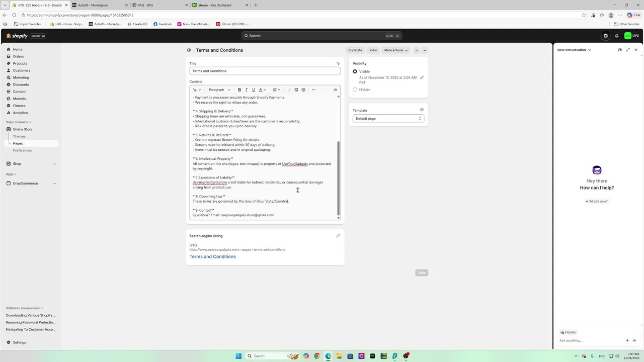Open the text alignment dropdown
The width and height of the screenshot is (644, 362).
(276, 90)
